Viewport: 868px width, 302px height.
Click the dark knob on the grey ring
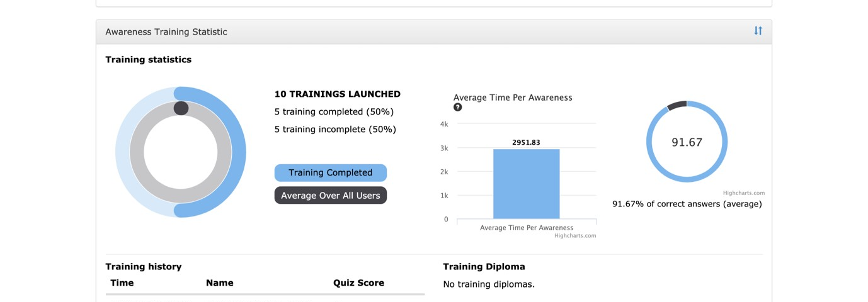tap(181, 108)
